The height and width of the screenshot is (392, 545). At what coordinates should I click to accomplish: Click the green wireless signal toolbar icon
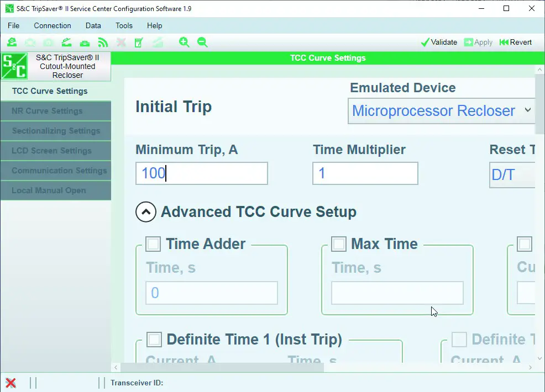[103, 43]
